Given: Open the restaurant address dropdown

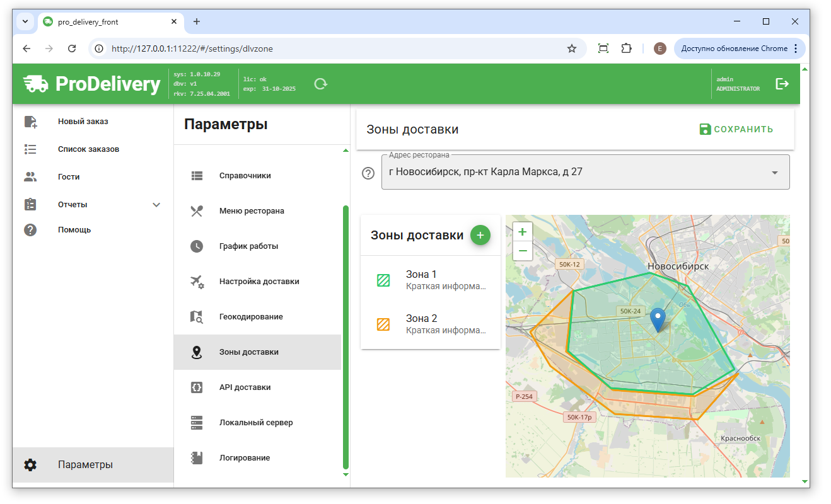Looking at the screenshot, I should click(775, 173).
